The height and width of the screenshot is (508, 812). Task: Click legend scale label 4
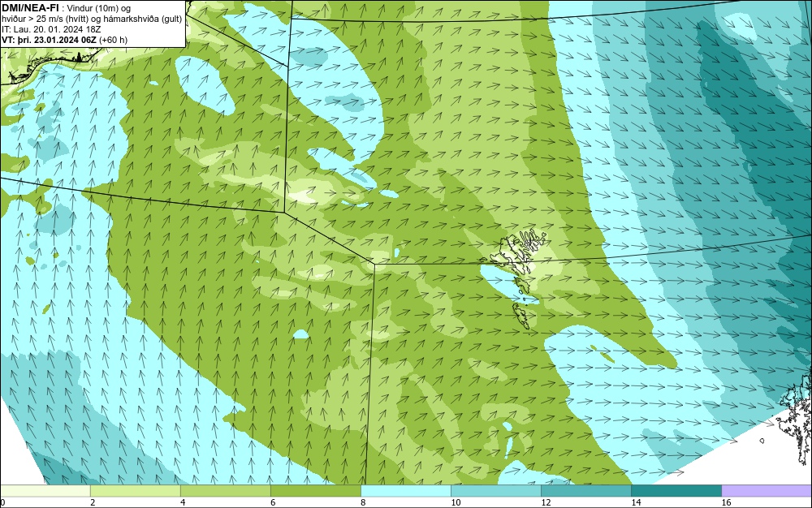(x=183, y=502)
